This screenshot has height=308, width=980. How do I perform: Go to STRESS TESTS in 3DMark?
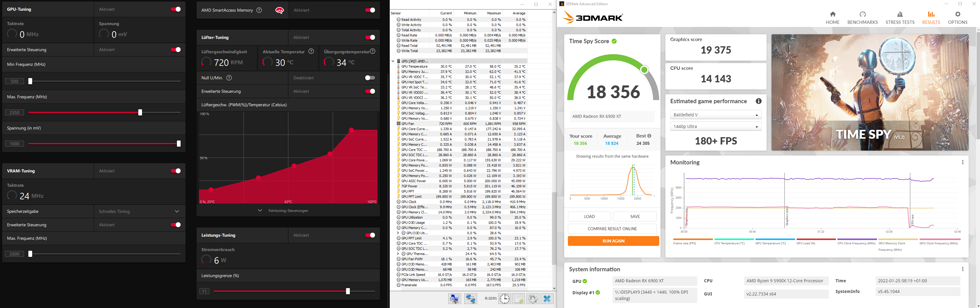point(900,18)
